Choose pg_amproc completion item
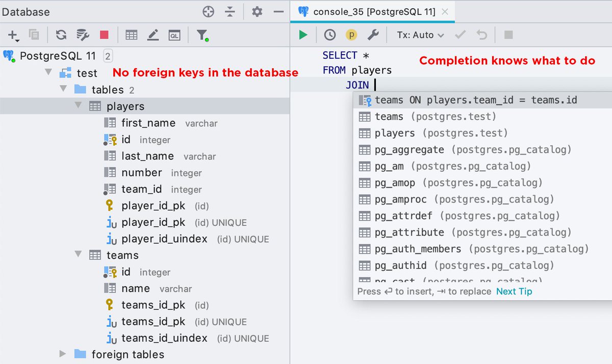 [482, 199]
